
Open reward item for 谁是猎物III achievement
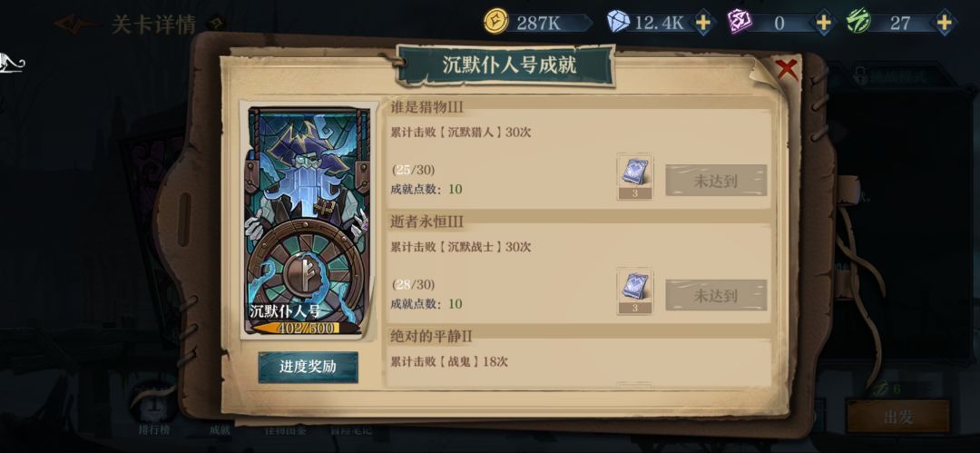point(634,177)
